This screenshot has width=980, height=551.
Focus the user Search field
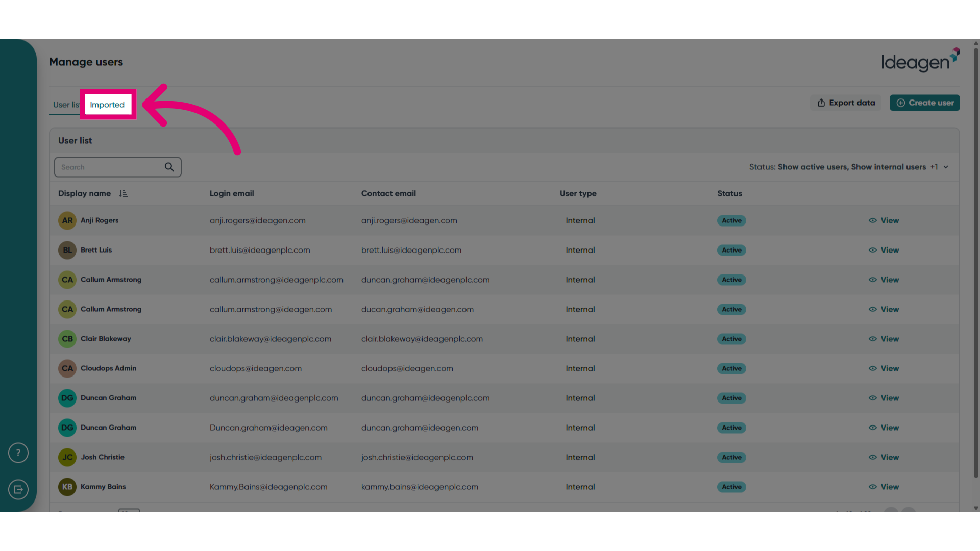(x=117, y=167)
